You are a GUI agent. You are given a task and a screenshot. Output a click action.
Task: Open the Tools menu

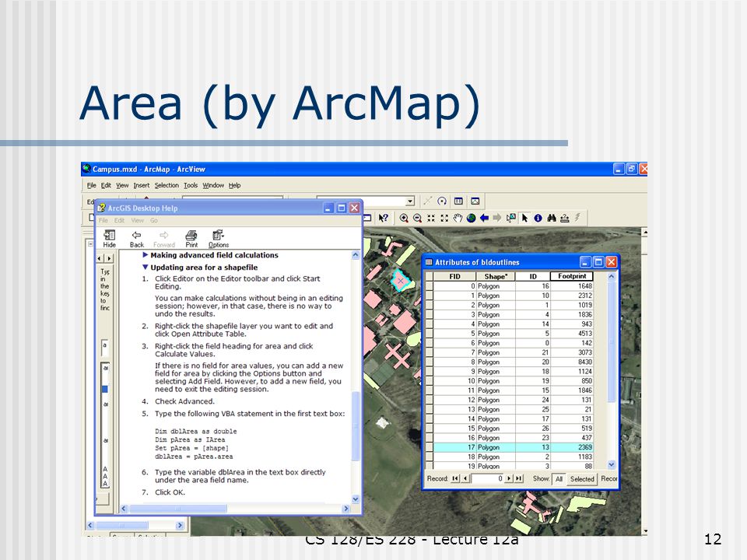(x=191, y=185)
